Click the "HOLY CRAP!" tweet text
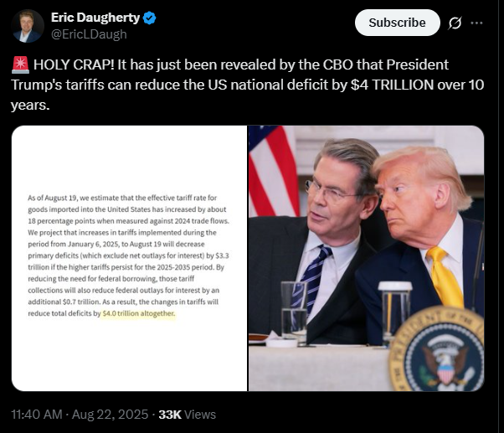This screenshot has width=504, height=433. coord(74,64)
